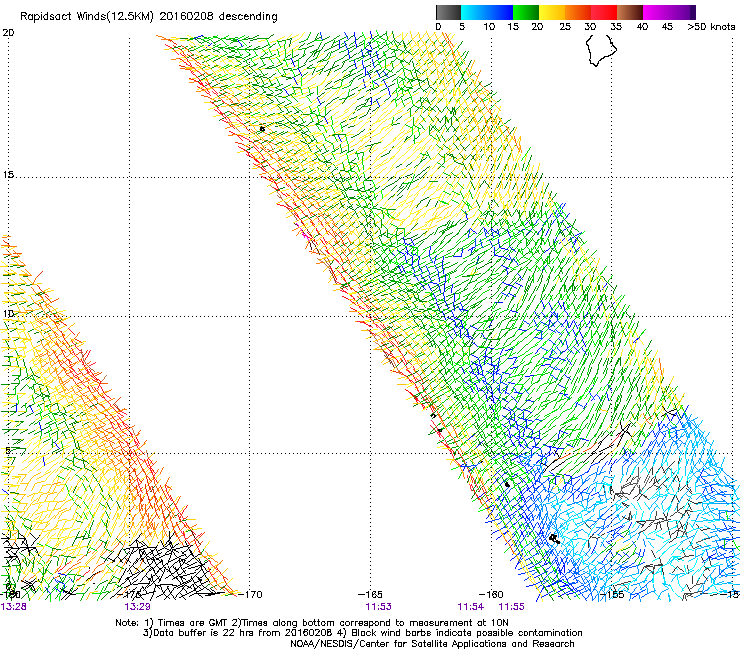740x650 pixels.
Task: Click the 'Rapidscat Winds(12.5KM)' title text
Action: click(87, 17)
